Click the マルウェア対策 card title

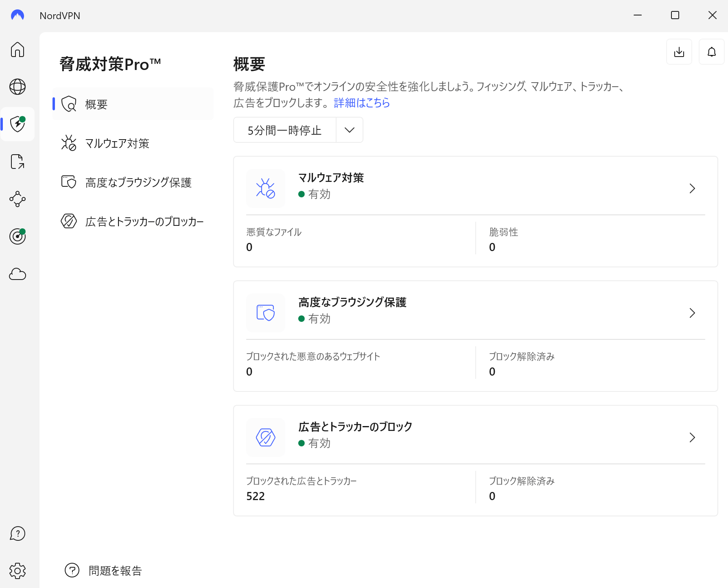pyautogui.click(x=331, y=178)
